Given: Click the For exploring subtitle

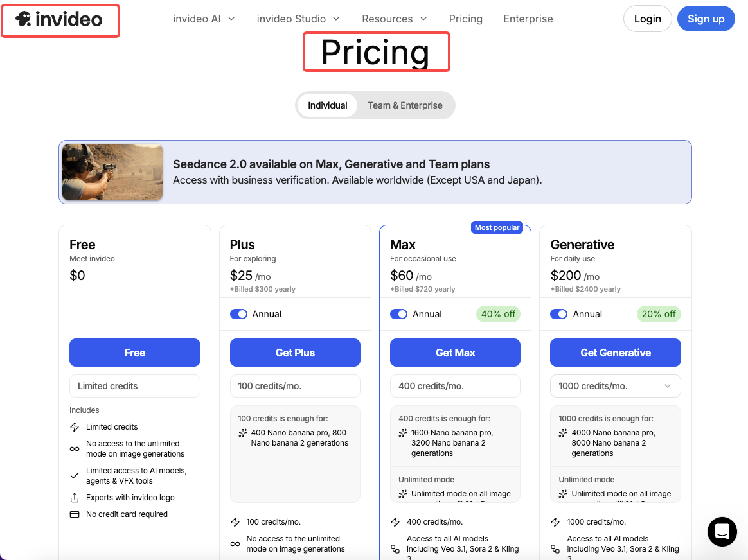Looking at the screenshot, I should coord(253,259).
